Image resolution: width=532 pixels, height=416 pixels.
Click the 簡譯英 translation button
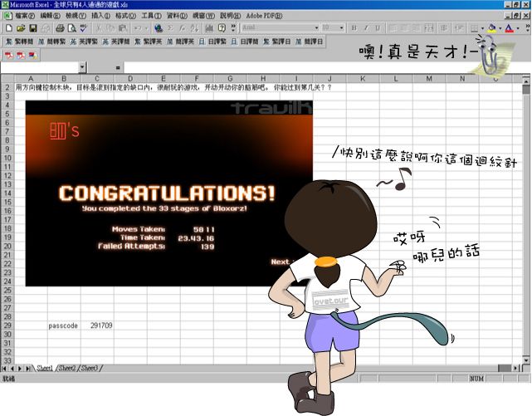point(180,42)
